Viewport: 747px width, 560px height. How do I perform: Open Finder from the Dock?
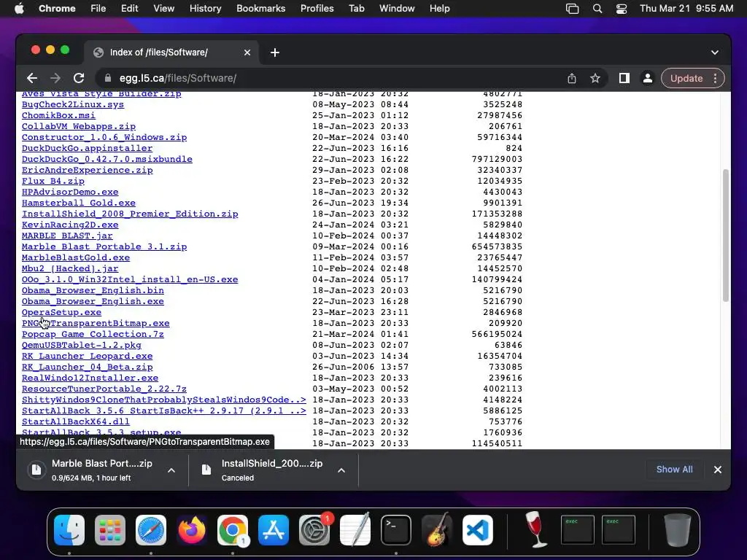[69, 530]
